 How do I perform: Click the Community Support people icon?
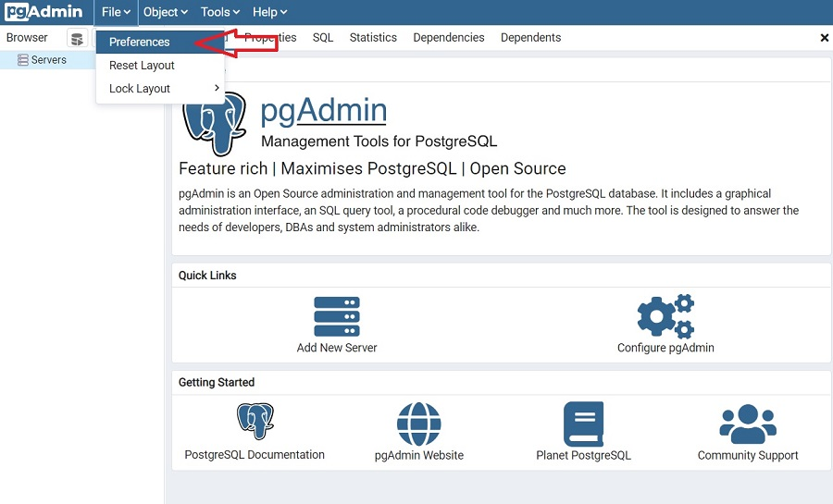748,424
